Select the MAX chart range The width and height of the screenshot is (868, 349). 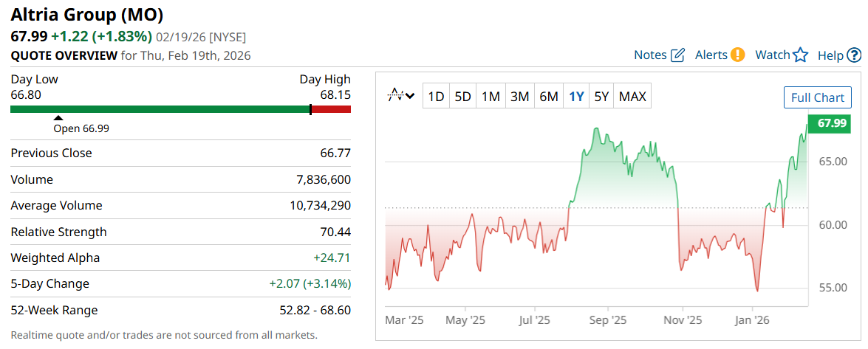point(632,96)
